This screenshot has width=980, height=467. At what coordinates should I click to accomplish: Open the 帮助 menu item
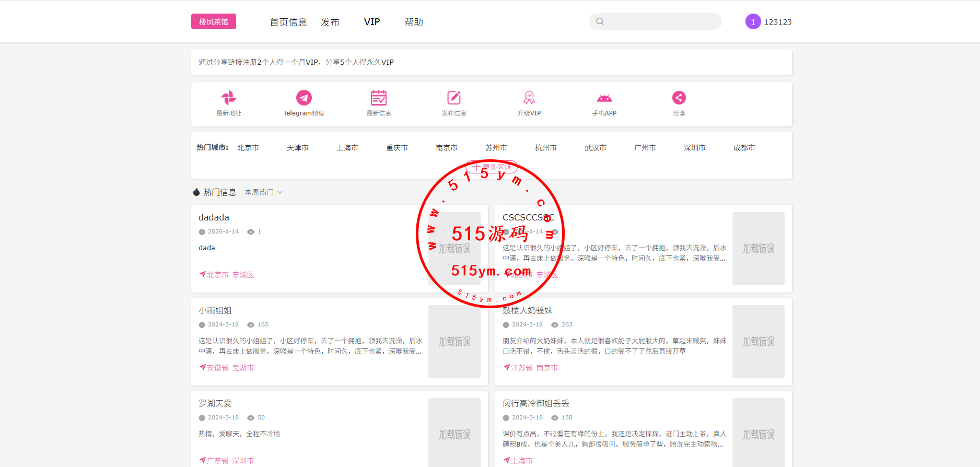(414, 22)
